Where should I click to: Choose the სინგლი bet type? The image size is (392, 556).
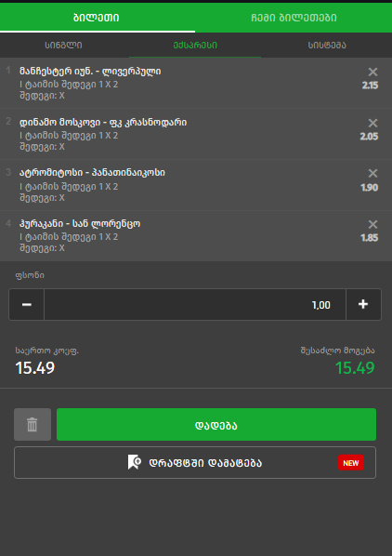[64, 46]
